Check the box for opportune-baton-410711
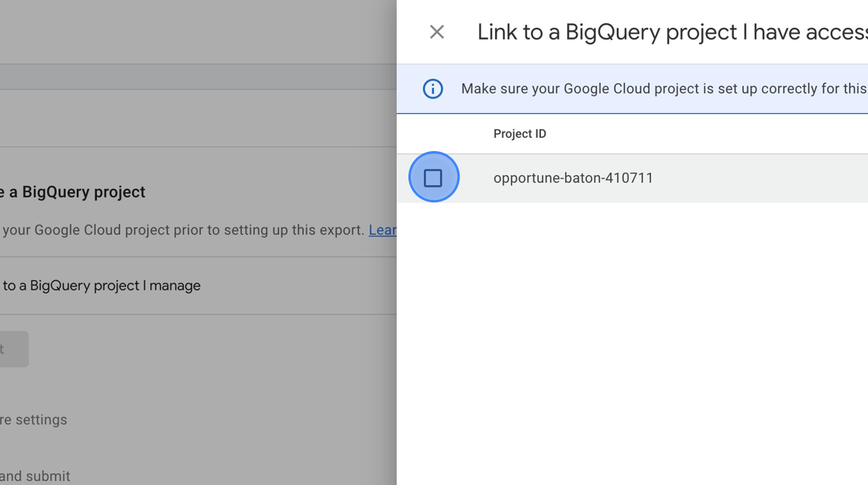This screenshot has width=868, height=485. [433, 177]
